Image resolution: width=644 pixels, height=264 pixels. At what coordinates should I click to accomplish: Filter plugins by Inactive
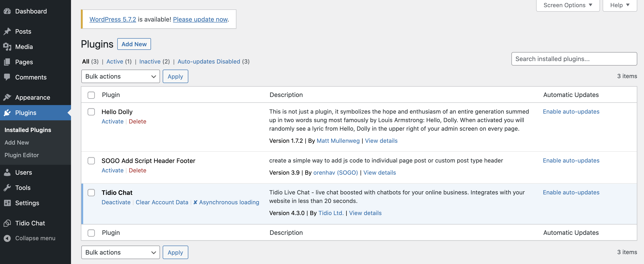[x=150, y=62]
